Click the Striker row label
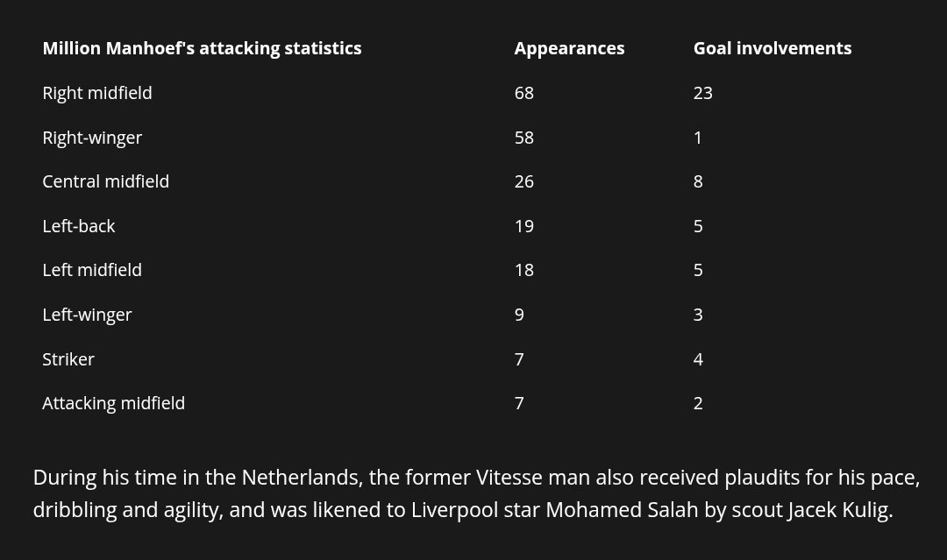Screen dimensions: 947x560 point(68,359)
